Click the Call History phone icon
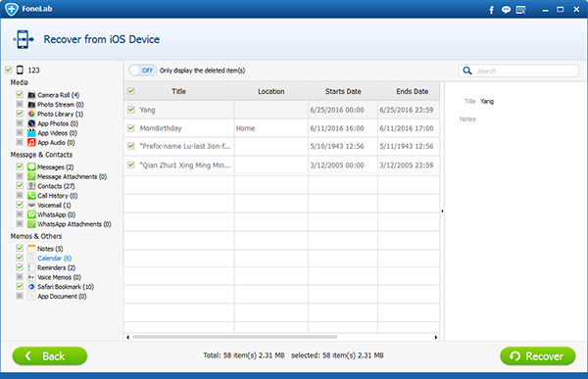The width and height of the screenshot is (588, 379). (31, 195)
